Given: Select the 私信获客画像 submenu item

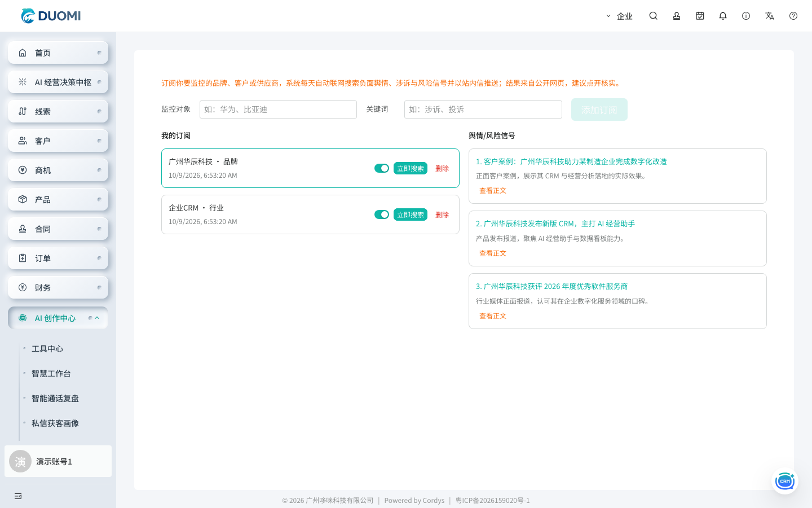Looking at the screenshot, I should 55,423.
